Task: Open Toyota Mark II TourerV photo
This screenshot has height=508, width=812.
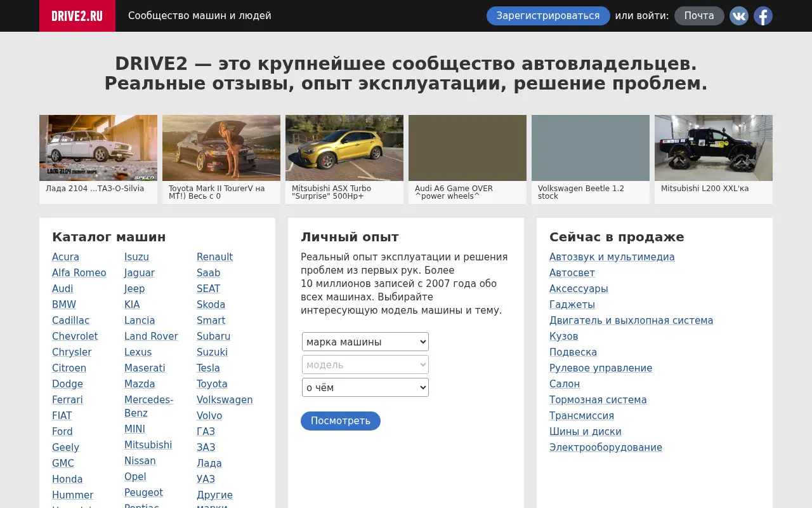Action: [221, 148]
